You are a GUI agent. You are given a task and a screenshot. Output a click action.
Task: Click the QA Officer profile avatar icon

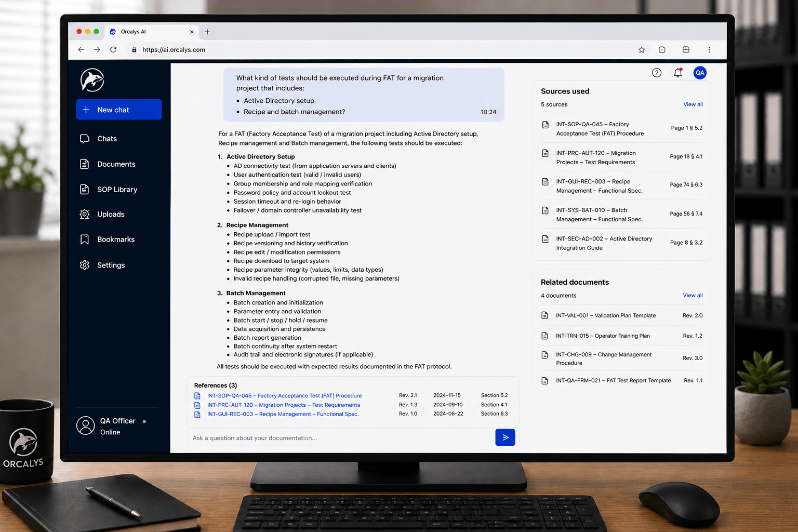click(x=86, y=425)
